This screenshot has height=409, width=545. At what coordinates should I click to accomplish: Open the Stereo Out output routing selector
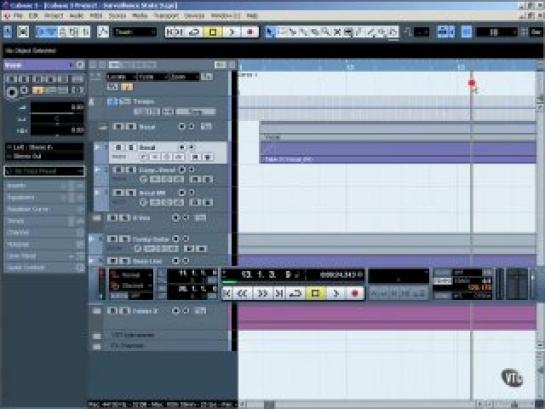[44, 156]
